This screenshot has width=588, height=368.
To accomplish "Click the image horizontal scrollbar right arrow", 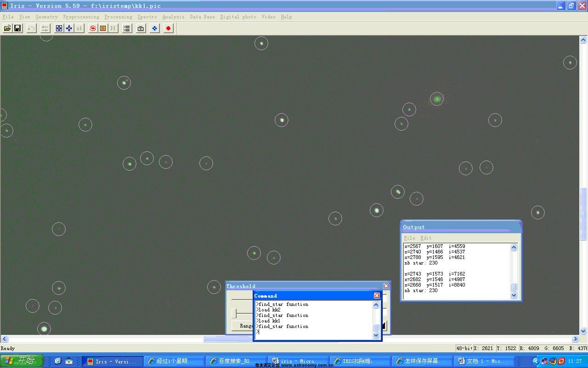I will [x=575, y=339].
